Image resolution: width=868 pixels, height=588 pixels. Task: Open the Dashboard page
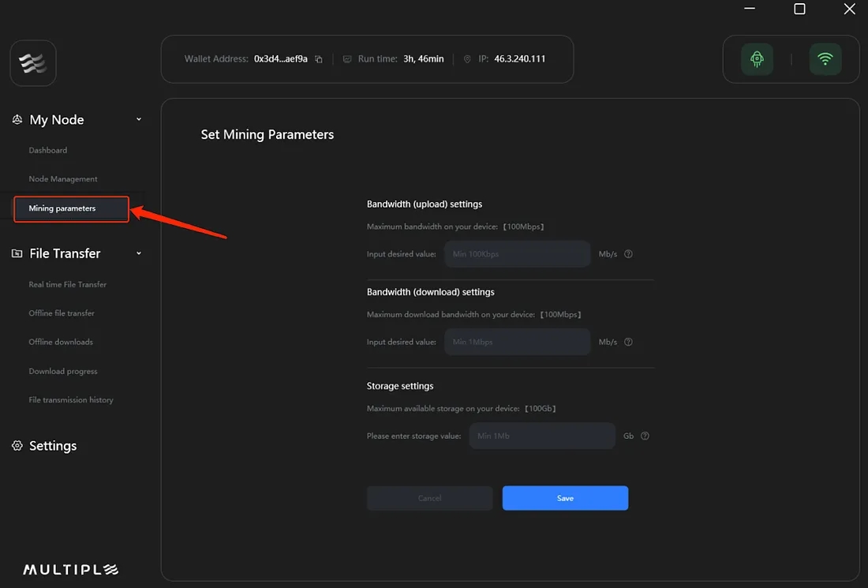(48, 150)
